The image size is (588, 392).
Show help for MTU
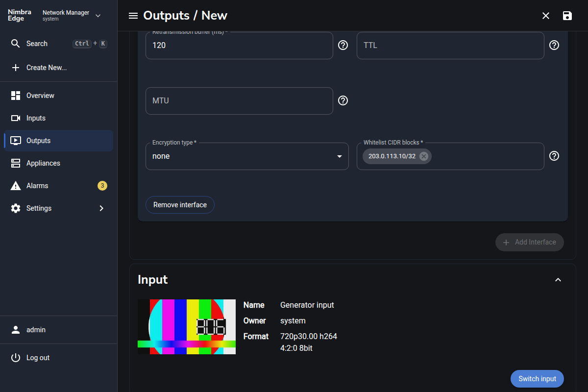(343, 100)
